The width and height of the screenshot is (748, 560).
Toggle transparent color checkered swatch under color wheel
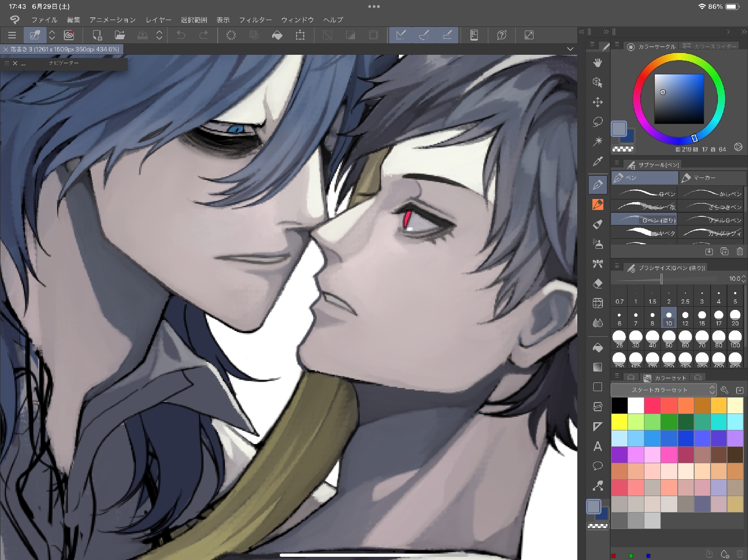[x=622, y=149]
